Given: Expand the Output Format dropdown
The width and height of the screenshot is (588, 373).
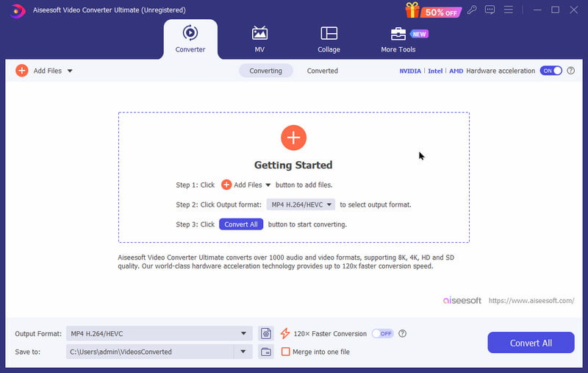Looking at the screenshot, I should (243, 333).
